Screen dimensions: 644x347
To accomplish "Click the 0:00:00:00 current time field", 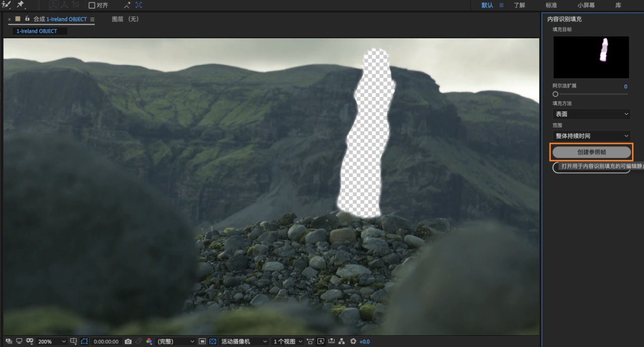I will pos(106,341).
